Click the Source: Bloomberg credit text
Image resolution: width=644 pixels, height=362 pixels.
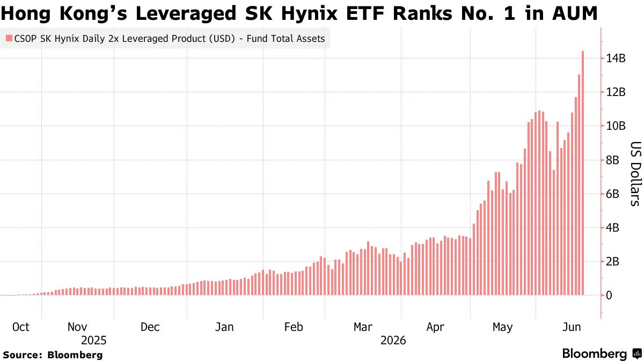click(53, 354)
